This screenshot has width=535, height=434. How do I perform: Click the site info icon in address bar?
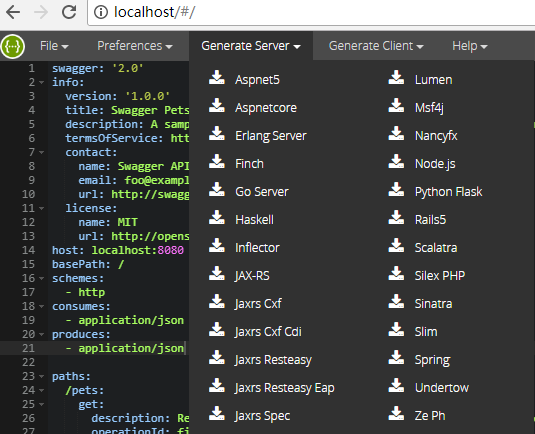[x=101, y=12]
